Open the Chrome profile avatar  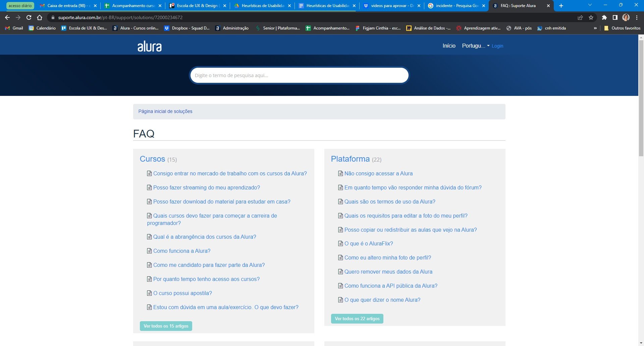(x=626, y=17)
